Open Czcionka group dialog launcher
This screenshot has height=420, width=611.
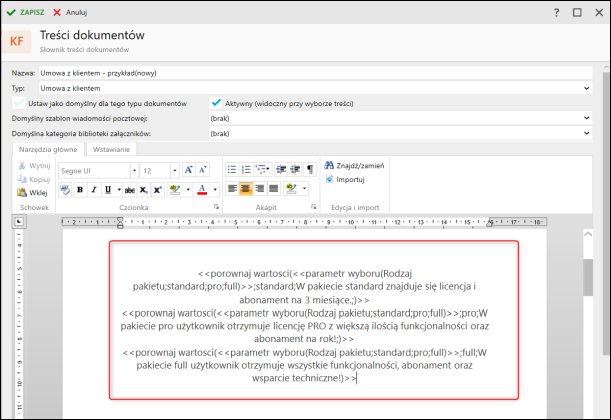(x=217, y=207)
